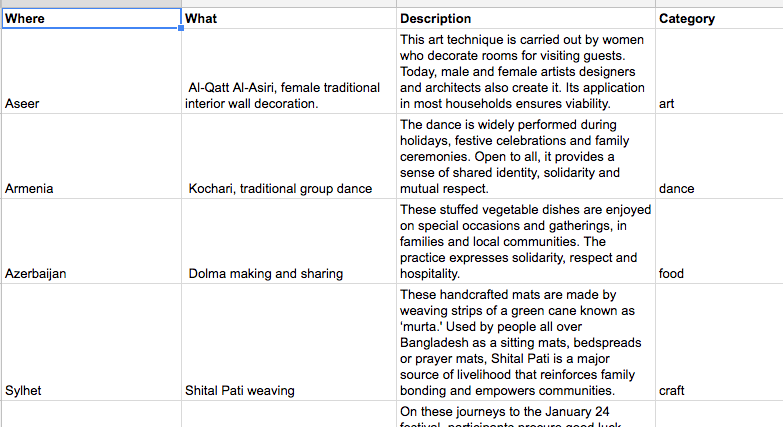The width and height of the screenshot is (783, 427).
Task: Click the 'dance' category cell
Action: tap(718, 157)
